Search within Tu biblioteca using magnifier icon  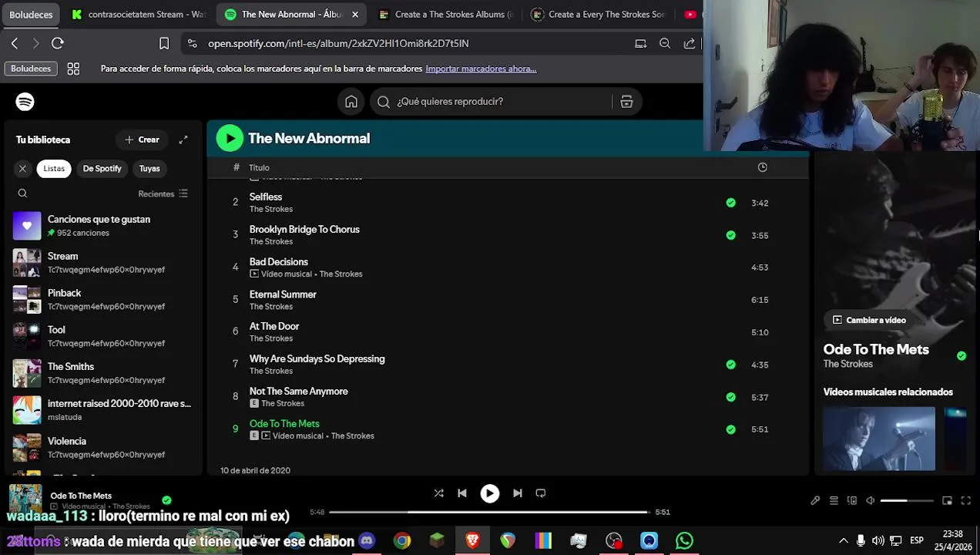click(22, 193)
